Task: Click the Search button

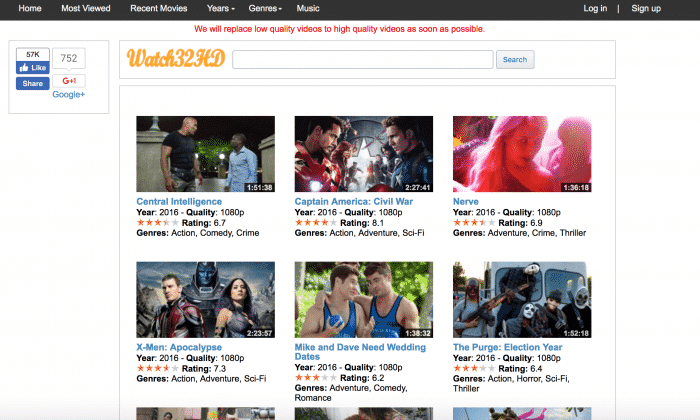Action: 515,59
